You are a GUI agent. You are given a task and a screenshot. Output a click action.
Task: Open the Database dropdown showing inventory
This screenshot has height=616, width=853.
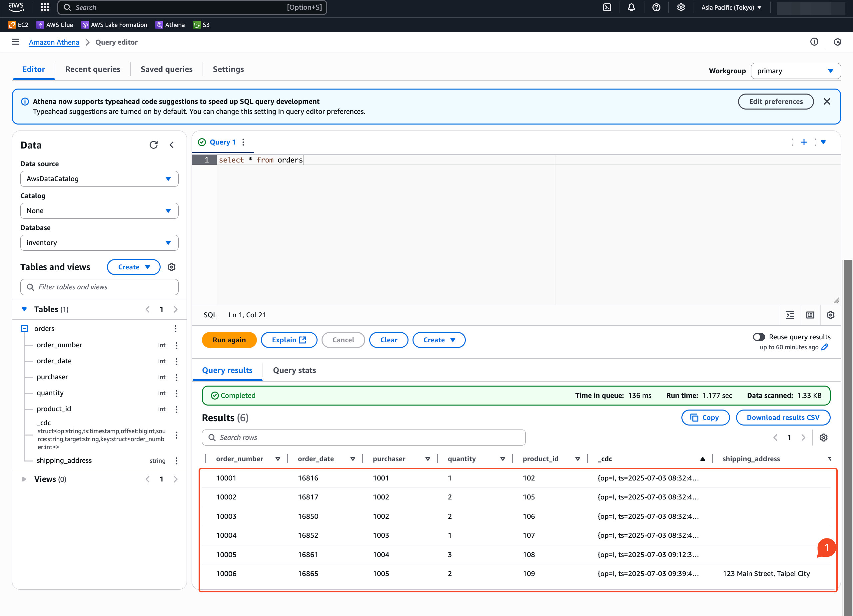[99, 243]
